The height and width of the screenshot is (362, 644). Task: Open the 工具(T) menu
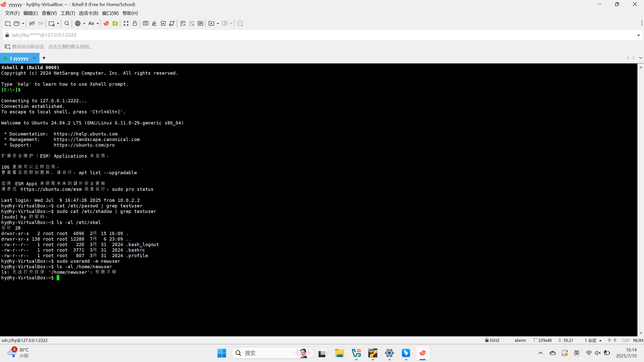click(x=68, y=13)
